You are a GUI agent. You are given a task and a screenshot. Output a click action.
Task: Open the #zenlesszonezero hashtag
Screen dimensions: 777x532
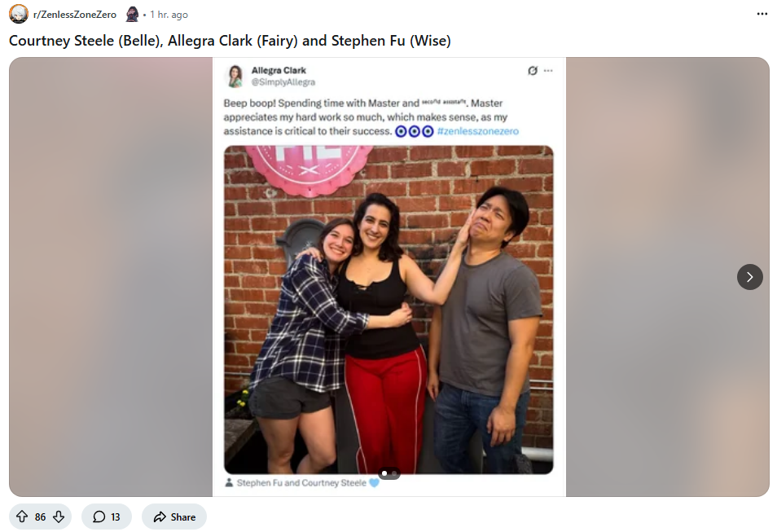click(478, 131)
